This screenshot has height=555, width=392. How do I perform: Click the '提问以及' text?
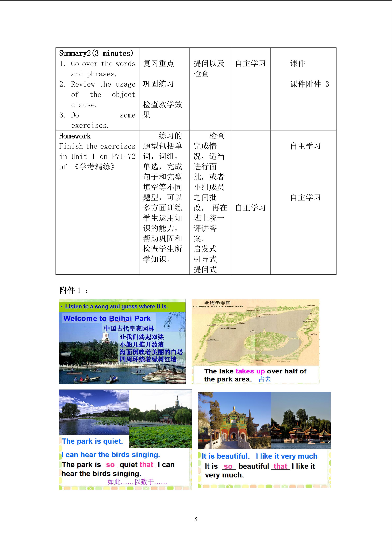pos(209,63)
